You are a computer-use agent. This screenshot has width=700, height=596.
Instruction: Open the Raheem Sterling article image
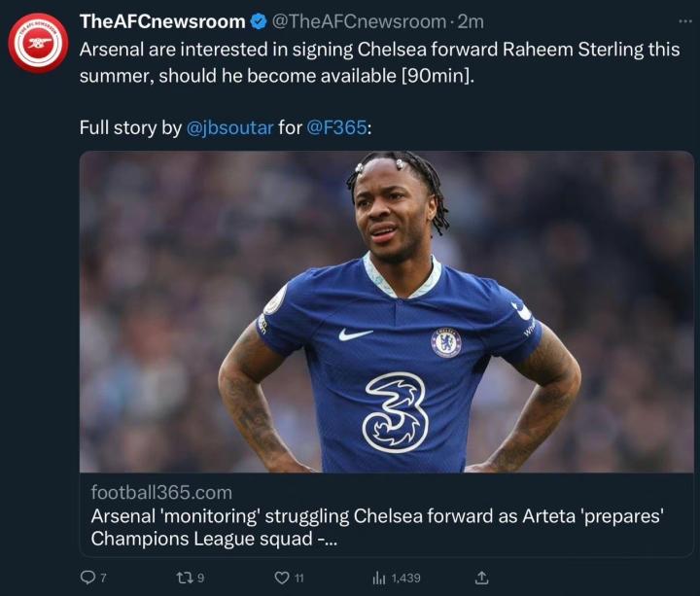click(x=387, y=312)
